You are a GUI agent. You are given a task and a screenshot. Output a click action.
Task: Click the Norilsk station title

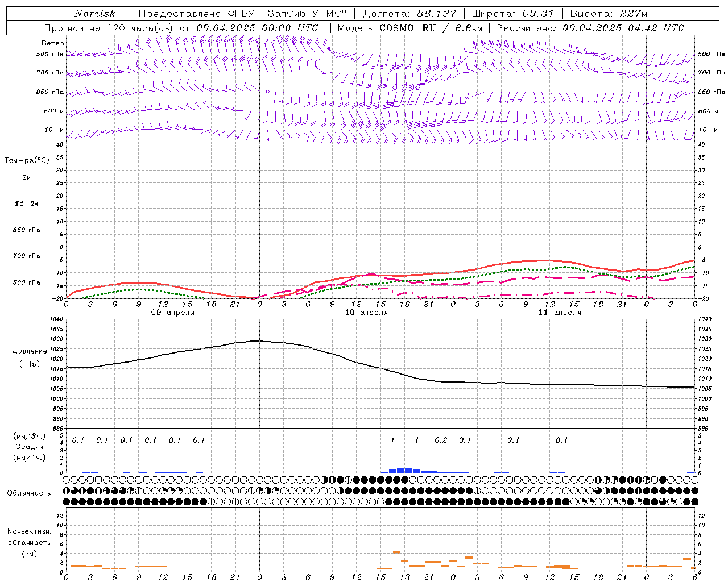95,14
